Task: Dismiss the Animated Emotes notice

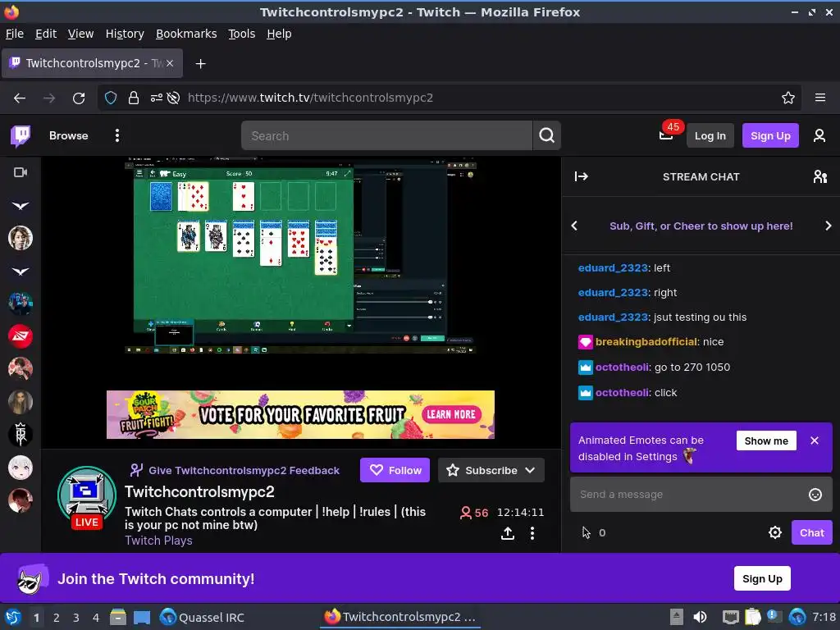Action: (x=815, y=441)
